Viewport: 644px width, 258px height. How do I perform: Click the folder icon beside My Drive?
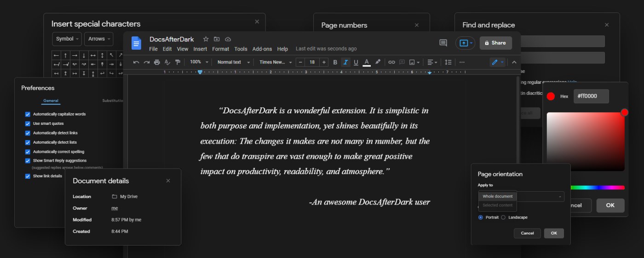(x=115, y=197)
